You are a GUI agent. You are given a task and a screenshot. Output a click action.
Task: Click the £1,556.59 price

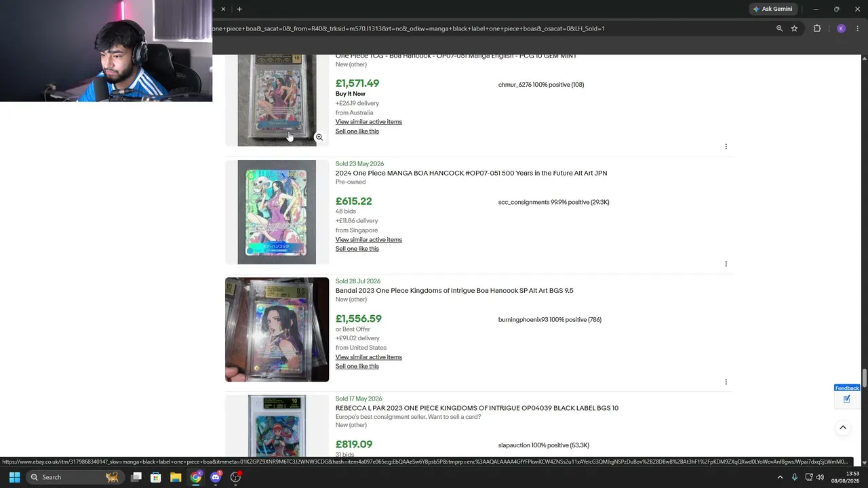pos(359,319)
